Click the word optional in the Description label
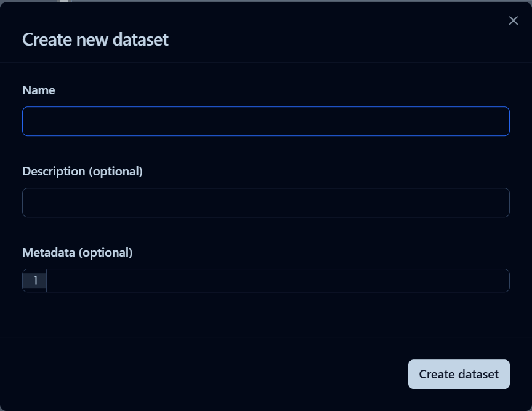Screen dimensions: 532x411 (x=116, y=171)
